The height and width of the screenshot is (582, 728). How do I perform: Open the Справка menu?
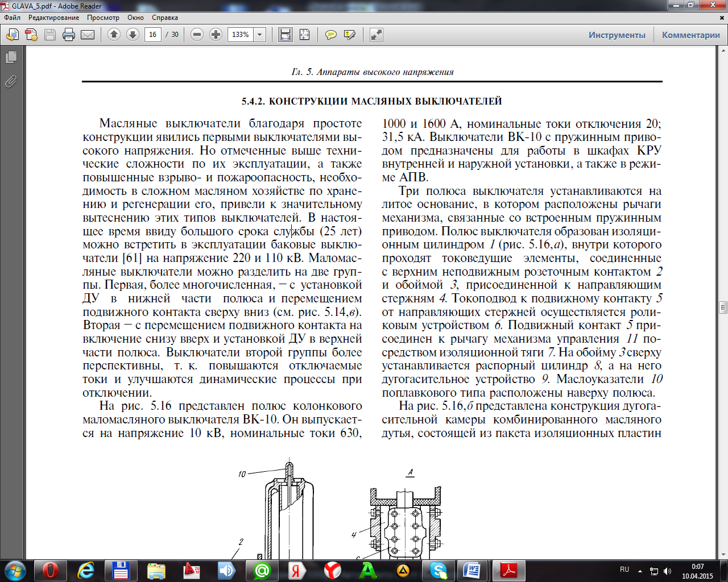[x=165, y=18]
